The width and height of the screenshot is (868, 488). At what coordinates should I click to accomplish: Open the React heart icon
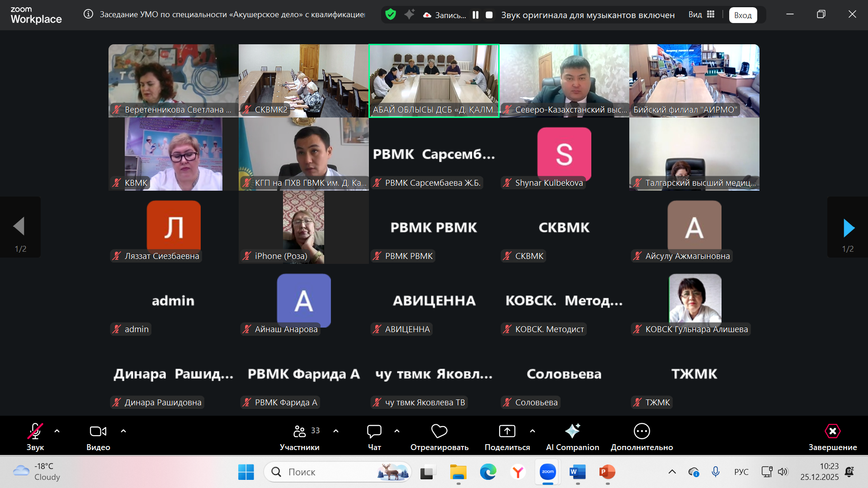click(439, 432)
